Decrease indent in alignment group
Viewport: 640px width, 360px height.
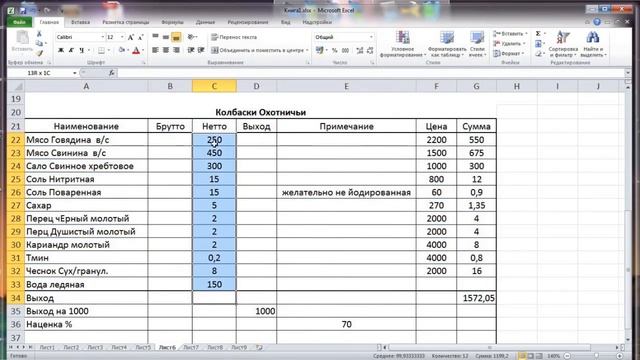(x=191, y=50)
